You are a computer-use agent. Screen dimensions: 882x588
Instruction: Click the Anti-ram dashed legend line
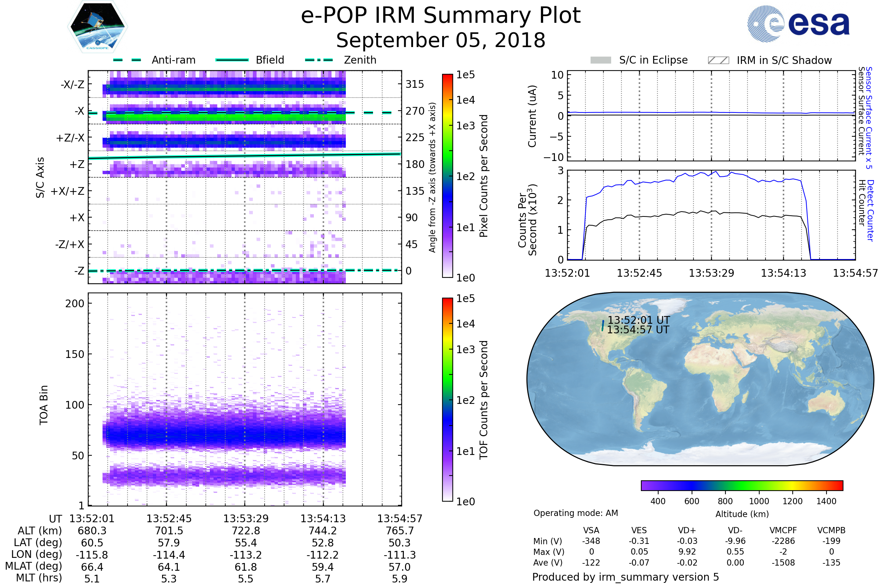point(127,60)
